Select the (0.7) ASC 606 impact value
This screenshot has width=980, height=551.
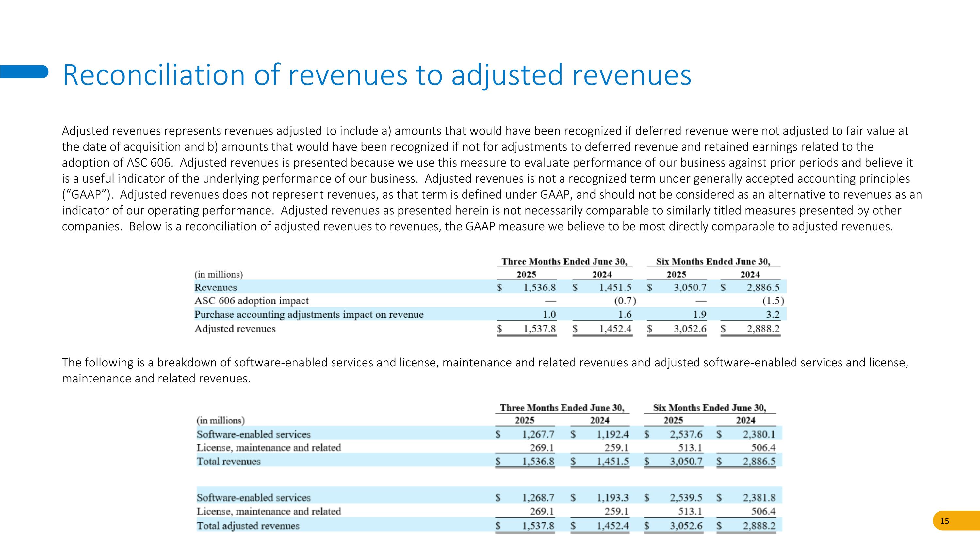(x=625, y=301)
